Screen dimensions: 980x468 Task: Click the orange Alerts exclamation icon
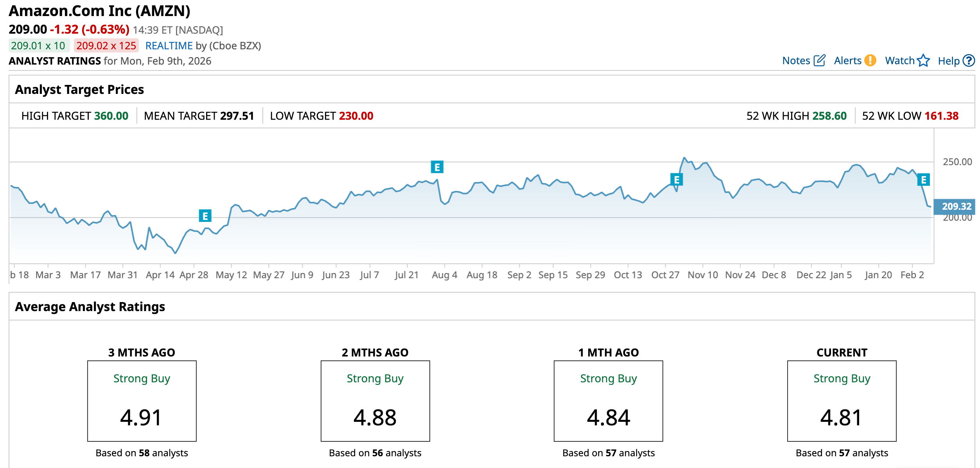(x=870, y=61)
